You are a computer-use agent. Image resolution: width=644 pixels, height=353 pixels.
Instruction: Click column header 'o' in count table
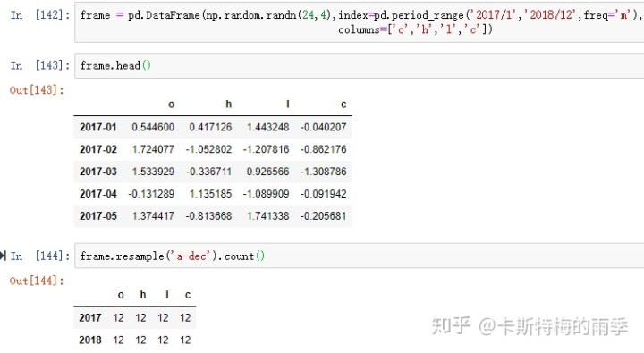point(121,295)
